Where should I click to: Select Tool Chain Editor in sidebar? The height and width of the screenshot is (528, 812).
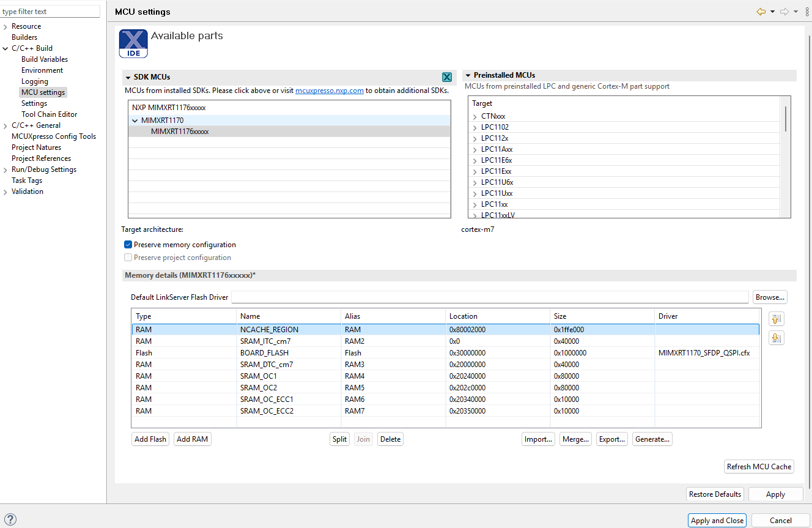[x=49, y=114]
